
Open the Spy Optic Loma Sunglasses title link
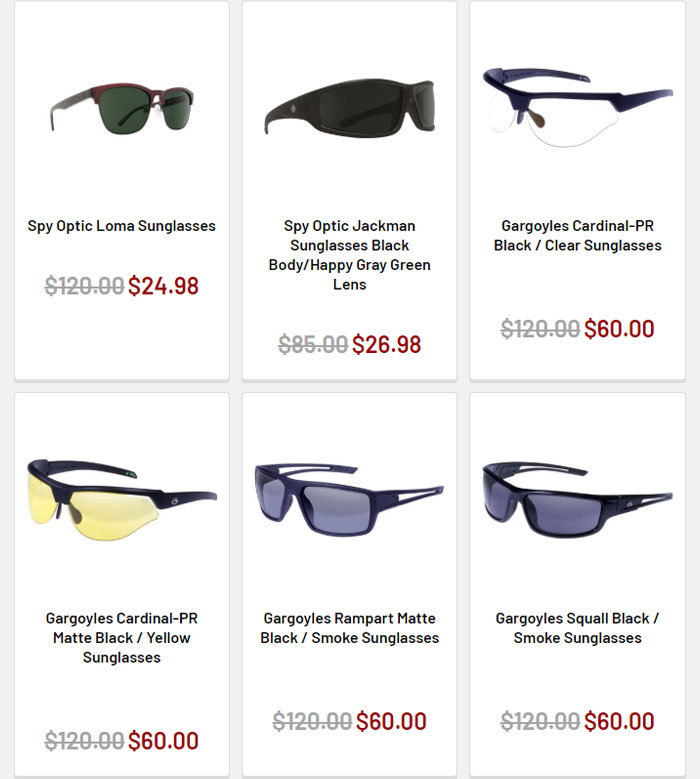pos(122,226)
